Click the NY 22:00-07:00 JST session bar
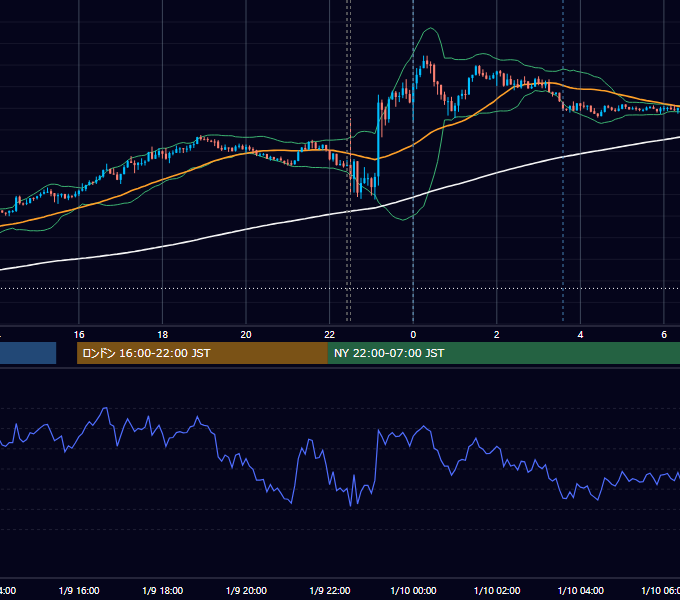This screenshot has width=680, height=600. click(x=503, y=353)
